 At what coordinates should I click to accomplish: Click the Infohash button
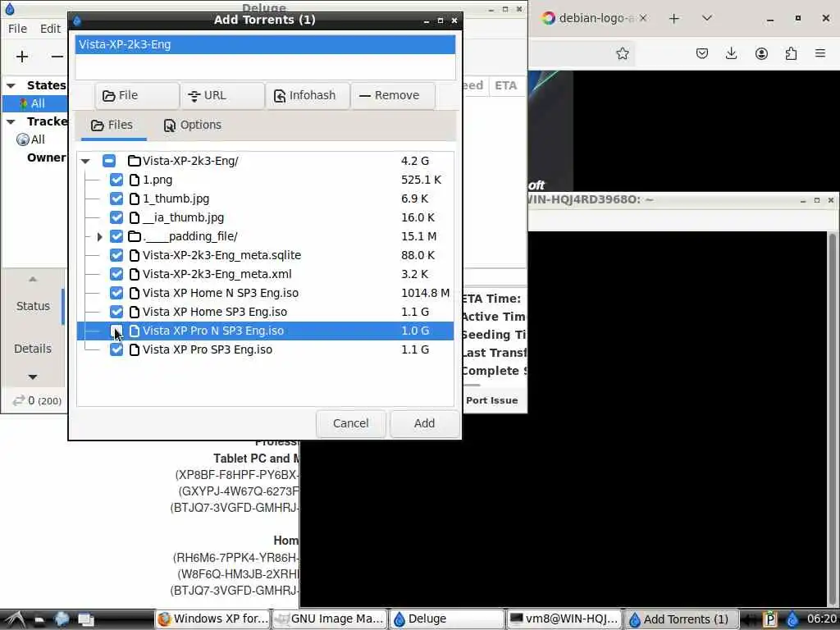308,96
